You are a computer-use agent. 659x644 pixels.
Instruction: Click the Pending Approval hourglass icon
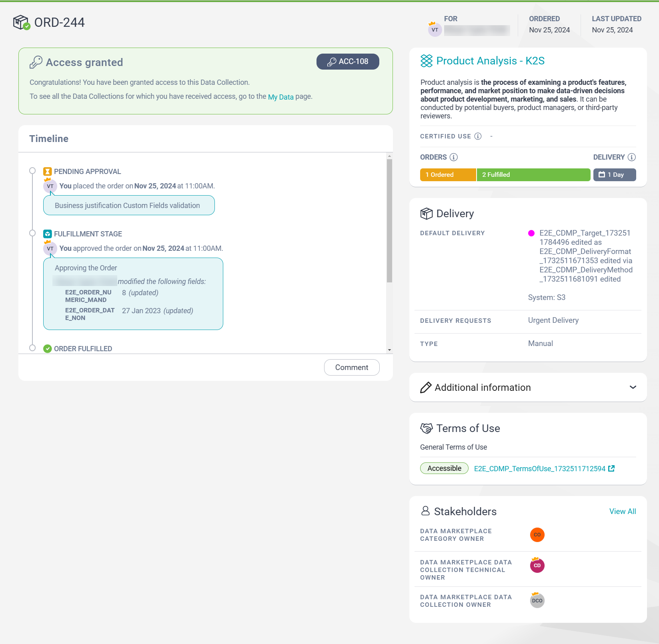48,172
